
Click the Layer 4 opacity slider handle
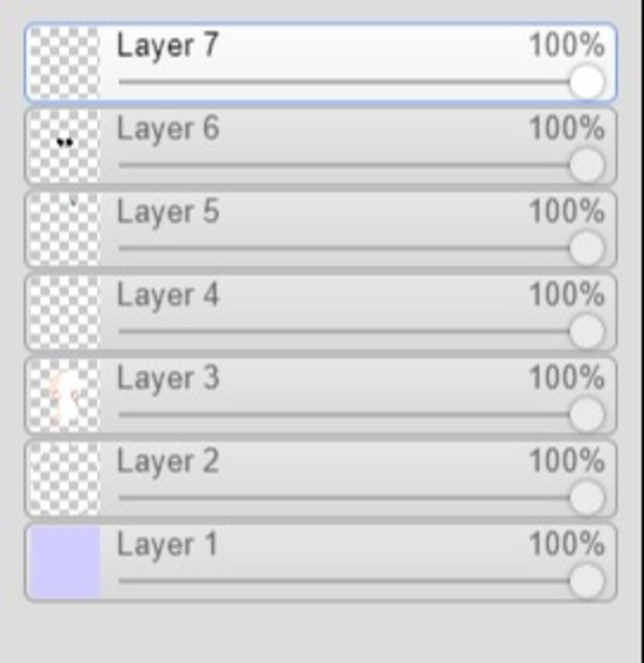tap(587, 331)
